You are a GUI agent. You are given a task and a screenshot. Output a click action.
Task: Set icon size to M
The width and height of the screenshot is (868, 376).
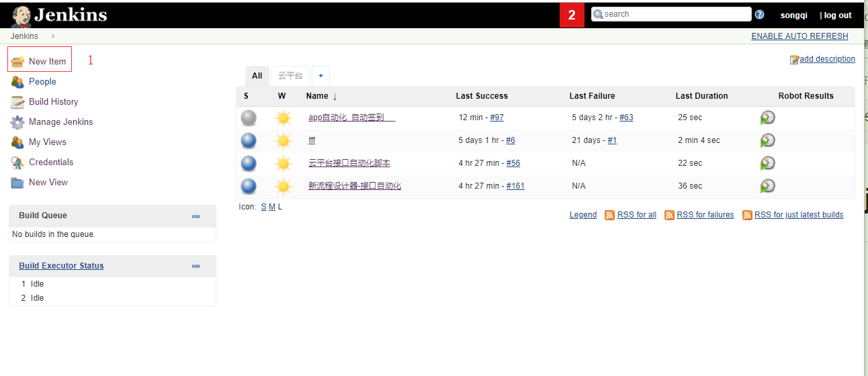[272, 207]
